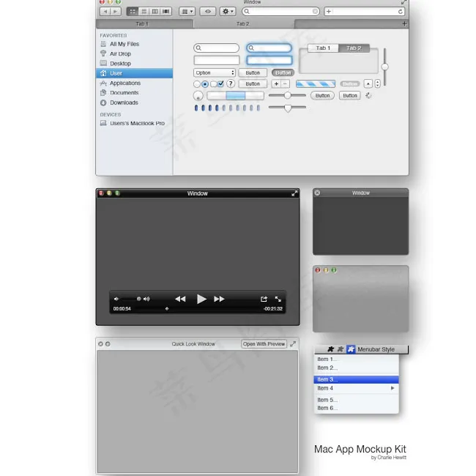Switch to icon grid view in toolbar
Image resolution: width=476 pixels, height=476 pixels.
[133, 12]
